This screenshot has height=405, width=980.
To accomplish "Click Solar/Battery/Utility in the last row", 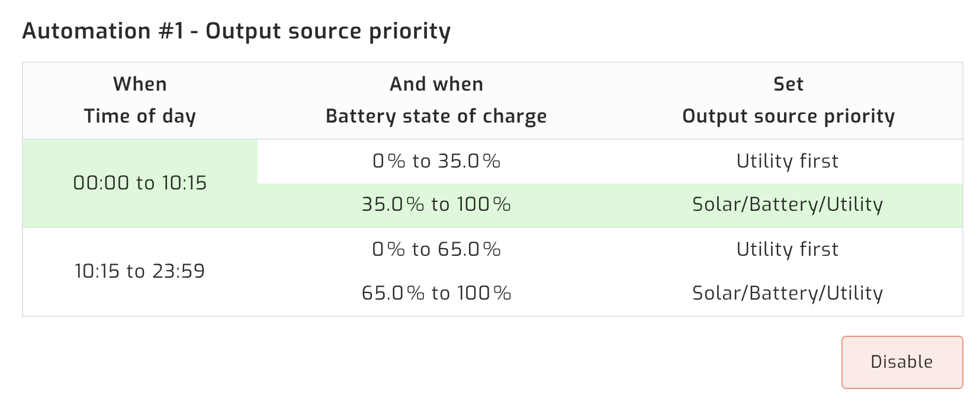I will click(788, 292).
